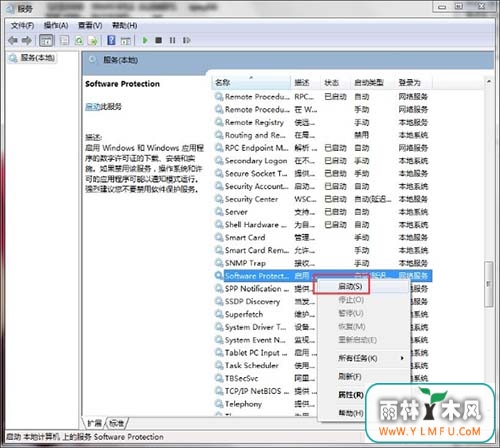
Task: Click the Stop Service square icon
Action: (x=159, y=41)
